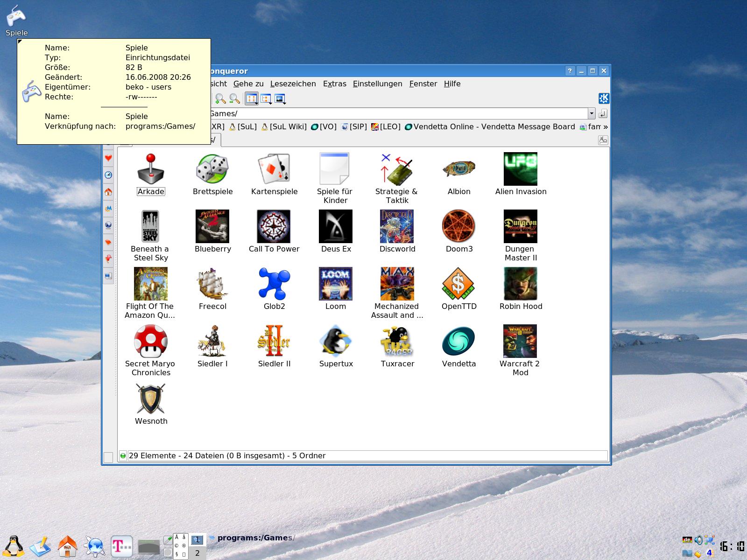
Task: Launch Warcraft 2 Mod
Action: (520, 350)
